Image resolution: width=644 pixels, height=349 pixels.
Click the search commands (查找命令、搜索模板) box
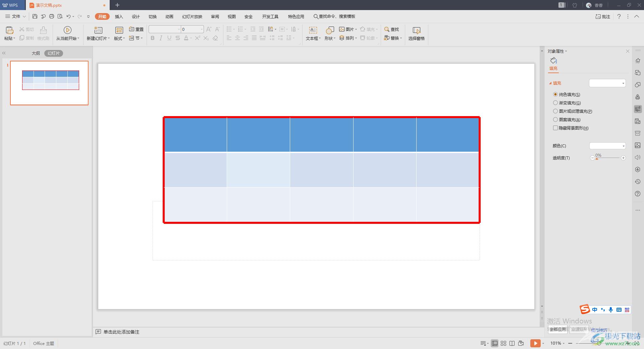coord(334,16)
